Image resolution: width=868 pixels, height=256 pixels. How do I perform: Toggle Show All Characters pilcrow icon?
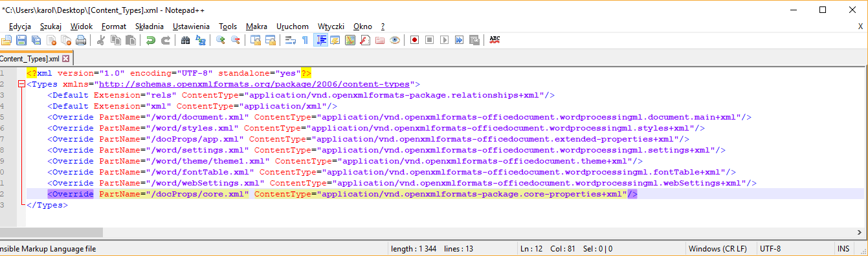point(305,40)
